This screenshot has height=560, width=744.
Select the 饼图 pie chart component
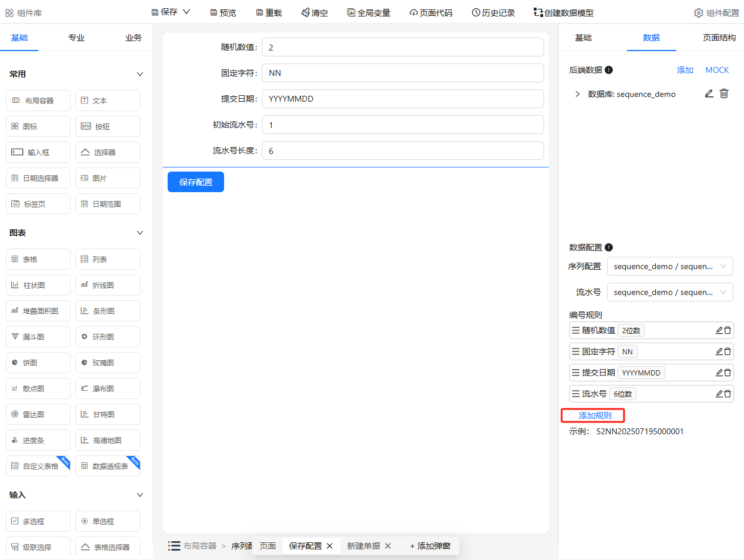[x=38, y=362]
